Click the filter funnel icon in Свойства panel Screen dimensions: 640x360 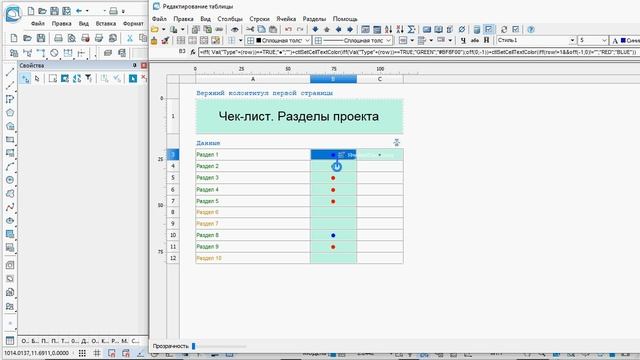(88, 78)
